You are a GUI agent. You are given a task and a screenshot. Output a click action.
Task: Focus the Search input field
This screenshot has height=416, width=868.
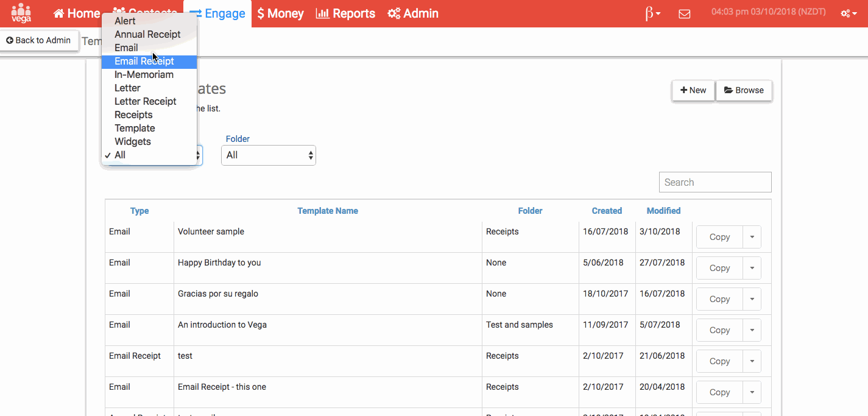715,182
